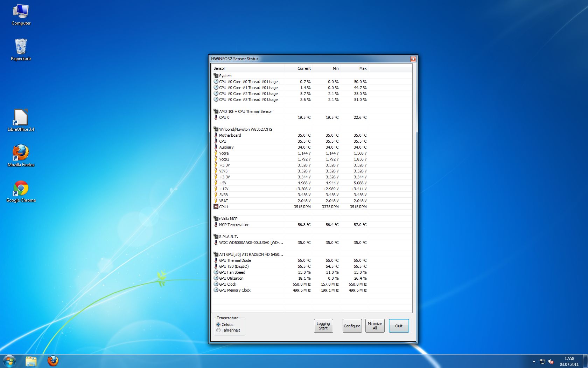Click the network icon in system tray
The width and height of the screenshot is (588, 368).
pos(542,361)
